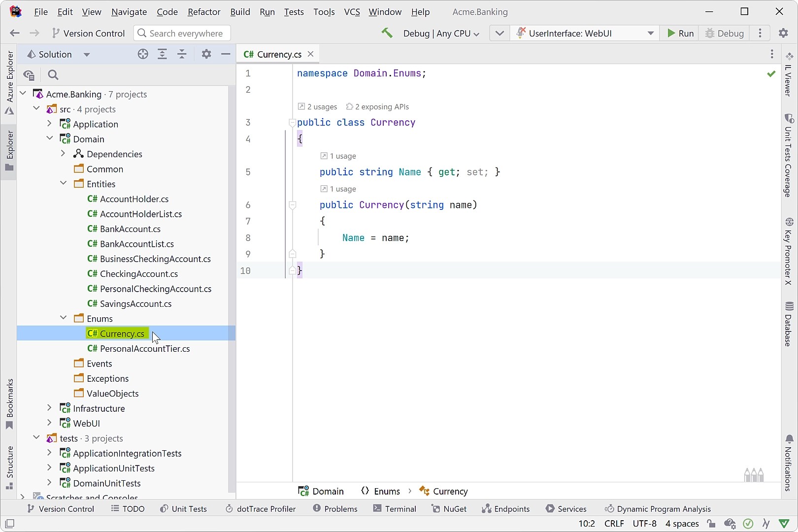Open the NuGet tool window
The height and width of the screenshot is (532, 798).
point(449,508)
